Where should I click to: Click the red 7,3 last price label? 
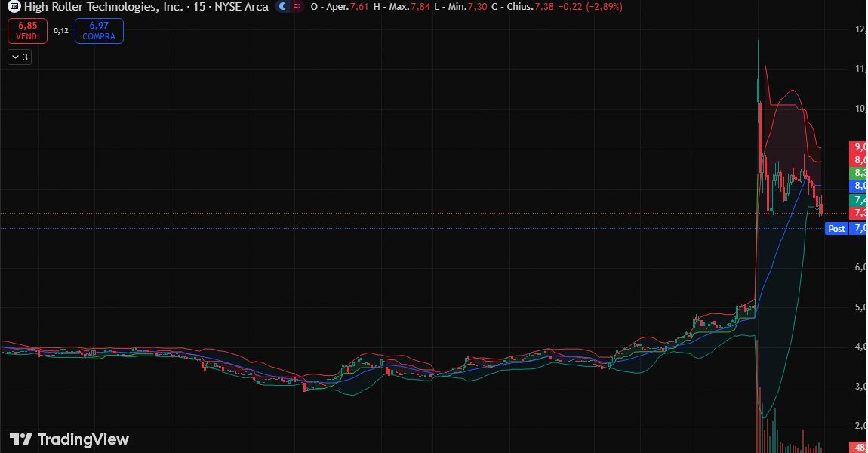pyautogui.click(x=859, y=213)
